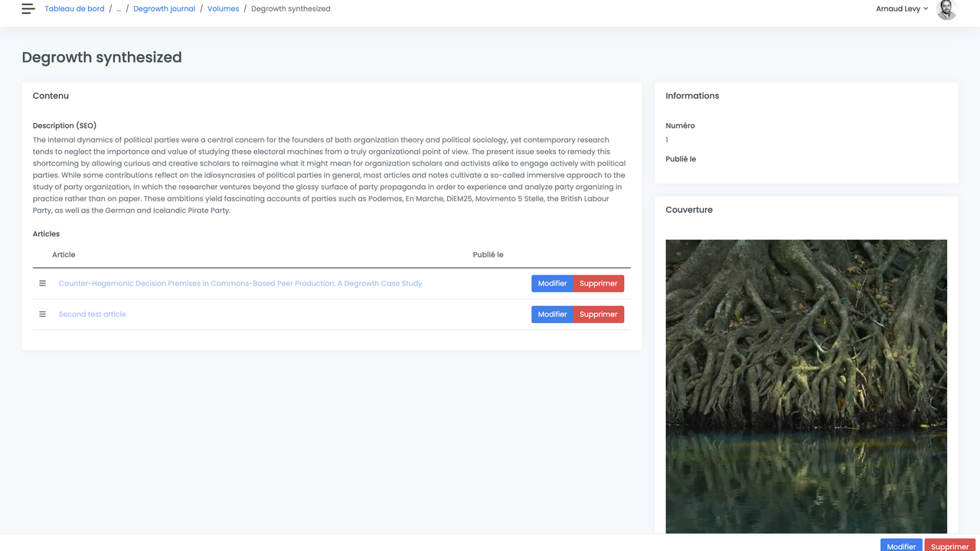Open Degrowth journal breadcrumb link
The height and width of the screenshot is (551, 980).
[x=164, y=9]
